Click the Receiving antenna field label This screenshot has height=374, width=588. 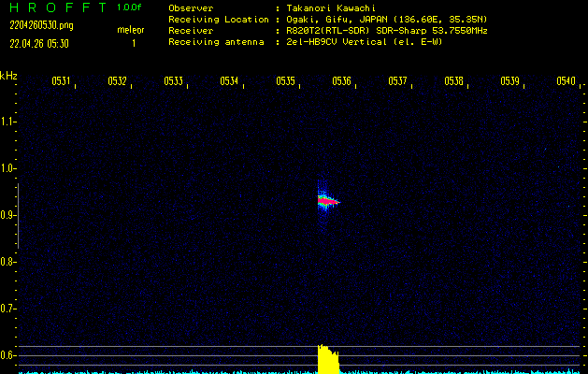coord(216,42)
